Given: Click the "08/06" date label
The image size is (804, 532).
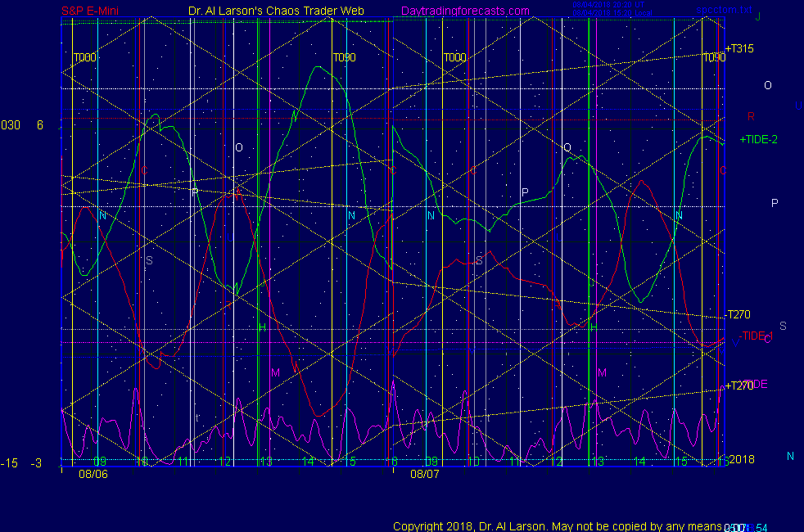Looking at the screenshot, I should pos(93,474).
